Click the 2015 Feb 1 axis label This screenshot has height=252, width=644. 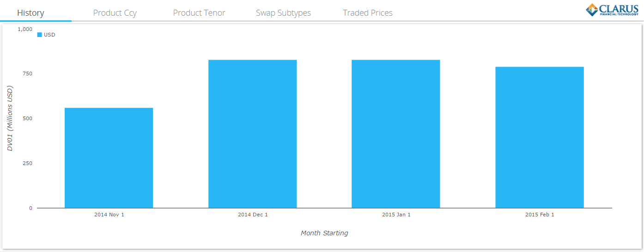540,215
